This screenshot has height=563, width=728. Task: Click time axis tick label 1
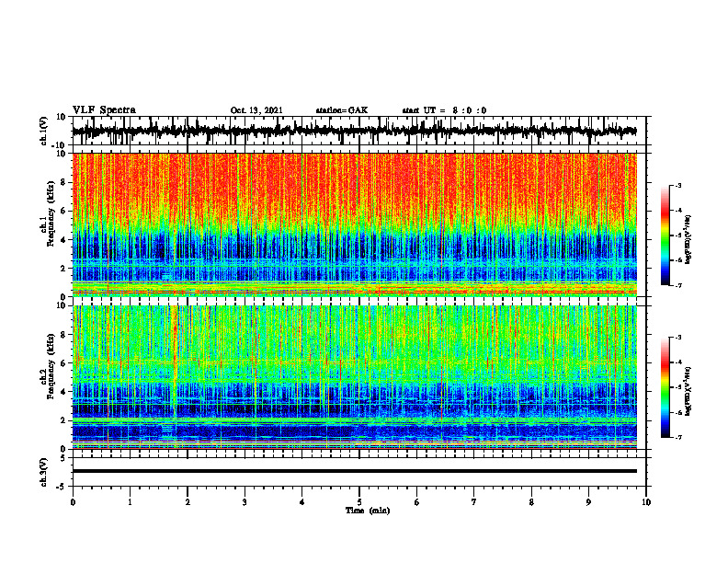coord(130,502)
